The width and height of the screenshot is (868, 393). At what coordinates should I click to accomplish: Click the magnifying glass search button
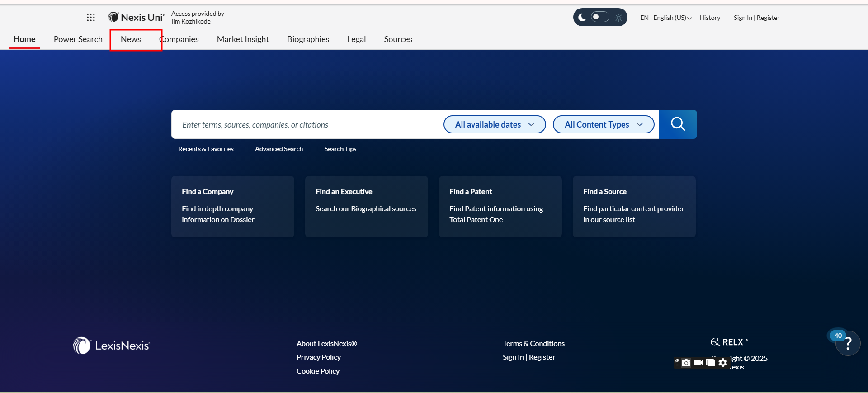pos(678,124)
